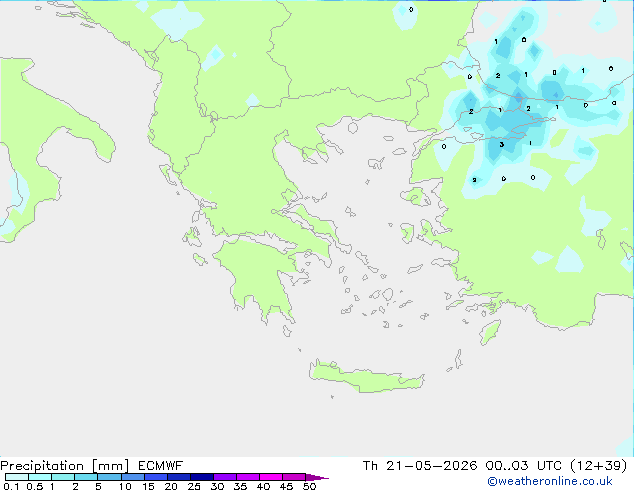Click the 'Th 21-05-2026' date text
The width and height of the screenshot is (634, 490).
[x=420, y=466]
